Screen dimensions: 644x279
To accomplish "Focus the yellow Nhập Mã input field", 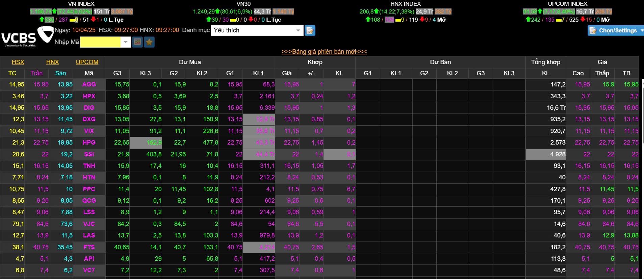I will (100, 42).
